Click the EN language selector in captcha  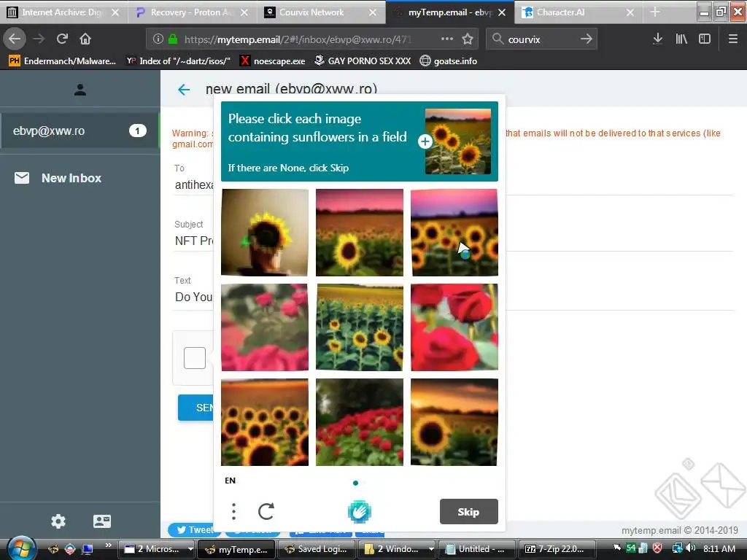coord(230,481)
